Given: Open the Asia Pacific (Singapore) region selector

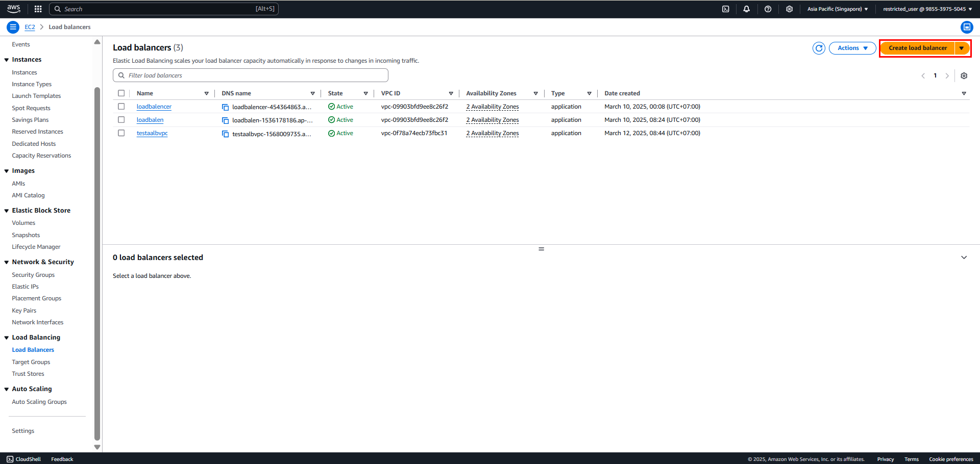Looking at the screenshot, I should (x=837, y=9).
